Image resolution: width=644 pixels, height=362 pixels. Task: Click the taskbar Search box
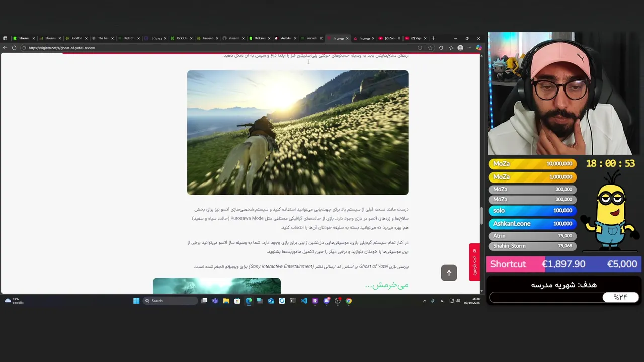tap(170, 301)
